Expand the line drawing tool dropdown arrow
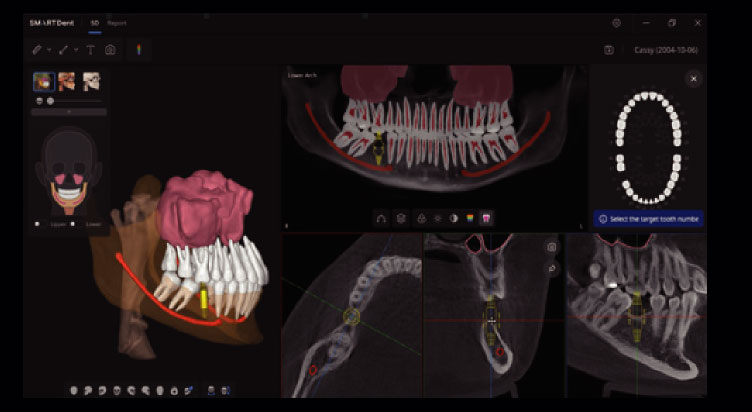The width and height of the screenshot is (752, 412). pos(74,49)
